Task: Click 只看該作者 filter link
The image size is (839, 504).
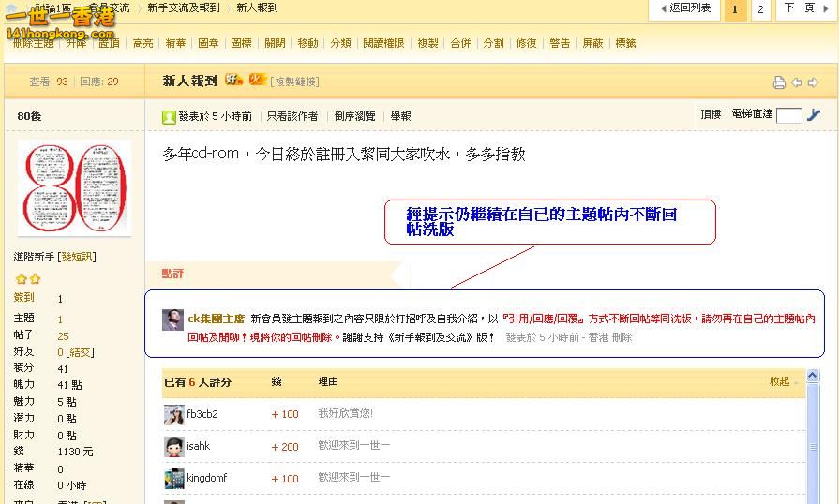Action: click(292, 116)
